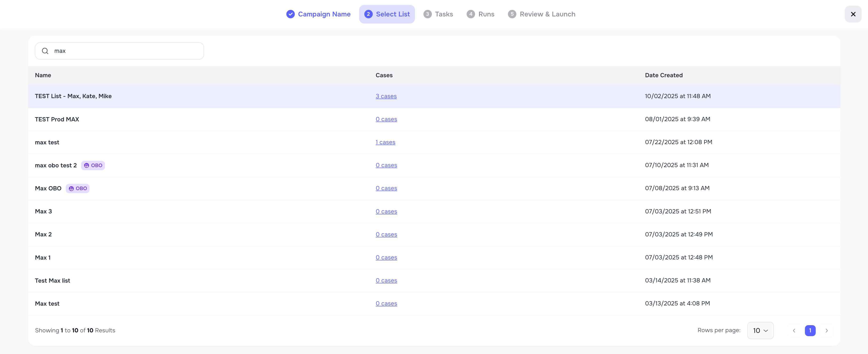Click page 1 pagination button
The width and height of the screenshot is (868, 354).
coord(810,330)
